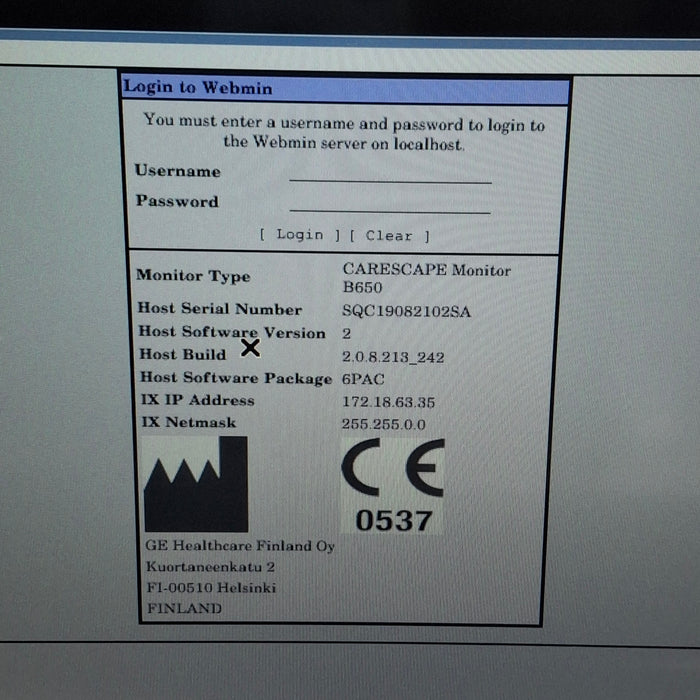Click the CE conformity mark icon
Image resolution: width=700 pixels, height=700 pixels.
click(x=393, y=468)
